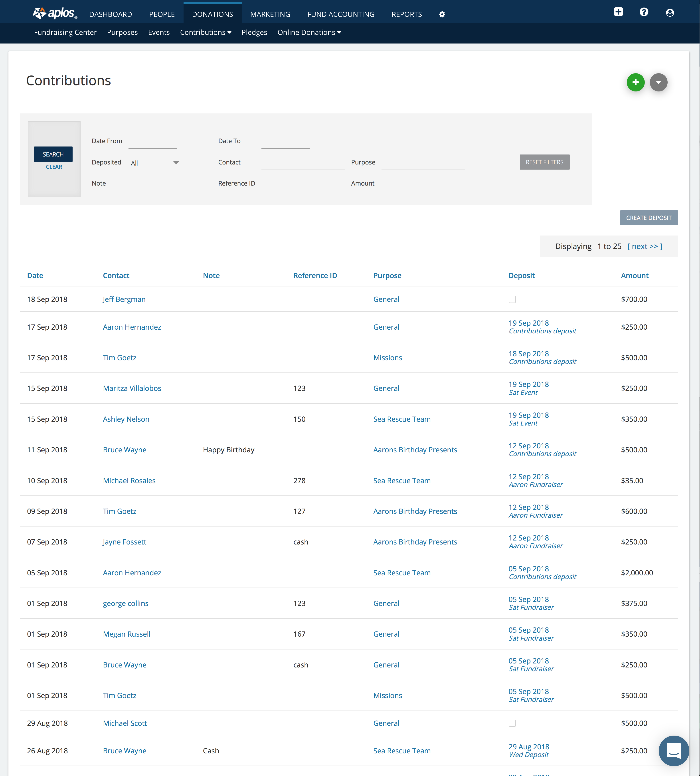
Task: Switch to the Fund Accounting tab
Action: tap(341, 14)
